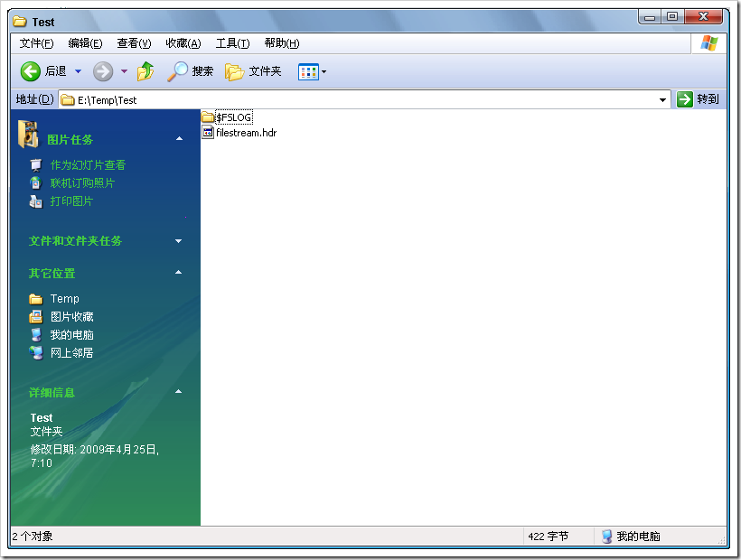
Task: Click 联机订购照片 link
Action: click(82, 182)
